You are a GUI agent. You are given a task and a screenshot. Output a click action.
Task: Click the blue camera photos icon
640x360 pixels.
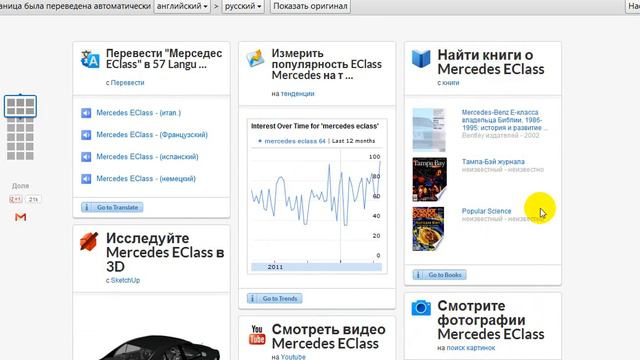[x=421, y=308]
